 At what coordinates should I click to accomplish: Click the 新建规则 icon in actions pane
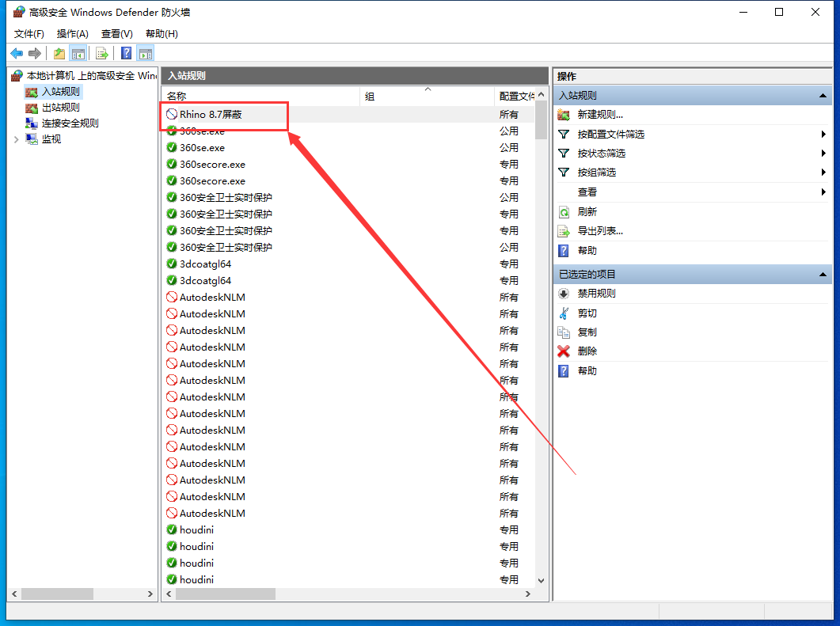(564, 115)
